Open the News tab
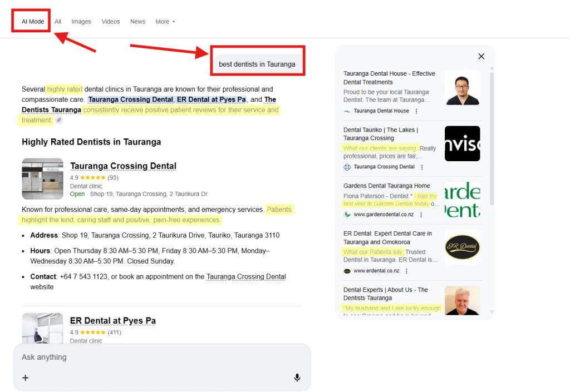570x392 pixels. pyautogui.click(x=138, y=22)
